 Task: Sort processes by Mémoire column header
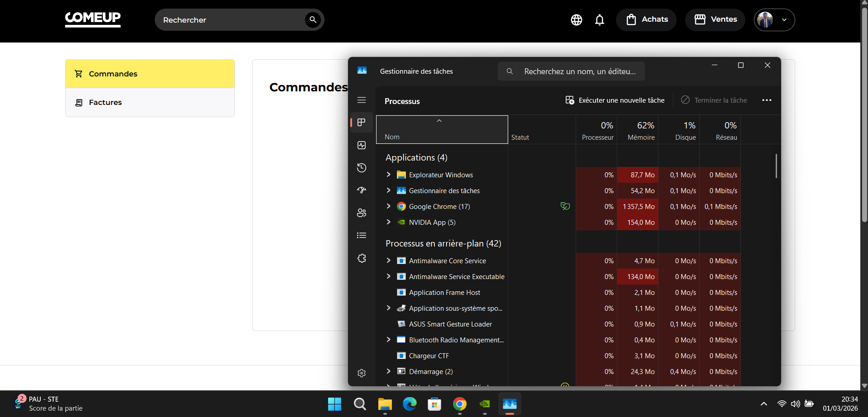641,130
